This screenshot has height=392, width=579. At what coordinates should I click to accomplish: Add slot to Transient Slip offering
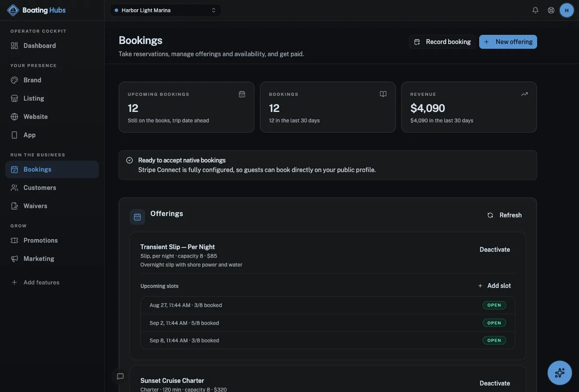pos(494,286)
